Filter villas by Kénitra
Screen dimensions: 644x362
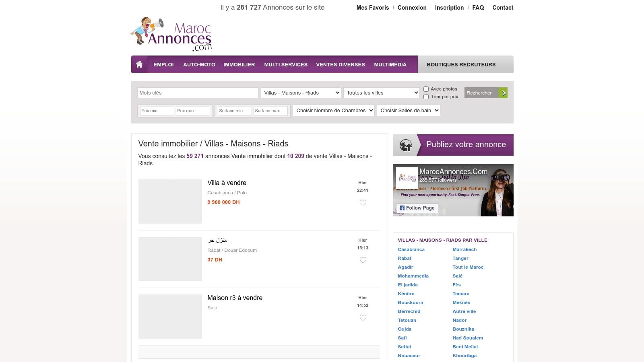point(406,294)
